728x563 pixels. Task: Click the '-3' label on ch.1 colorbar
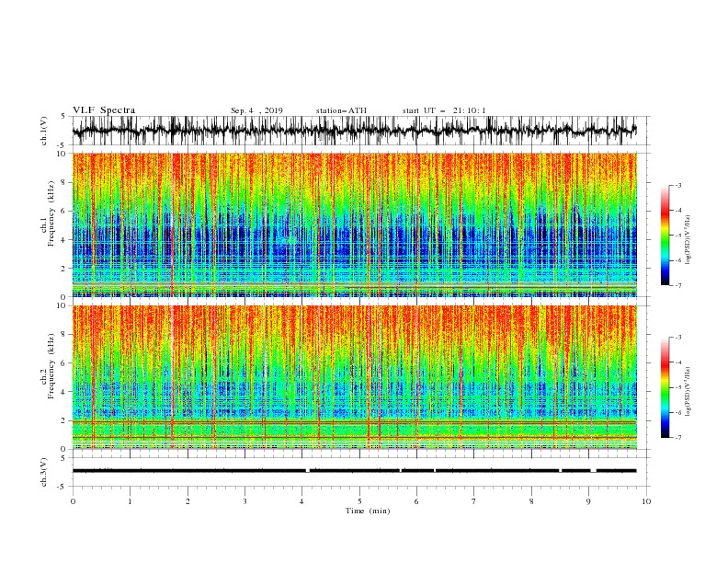point(677,185)
